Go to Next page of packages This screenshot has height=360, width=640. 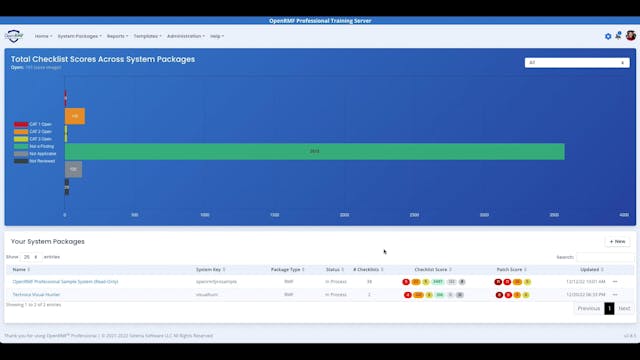[x=624, y=308]
